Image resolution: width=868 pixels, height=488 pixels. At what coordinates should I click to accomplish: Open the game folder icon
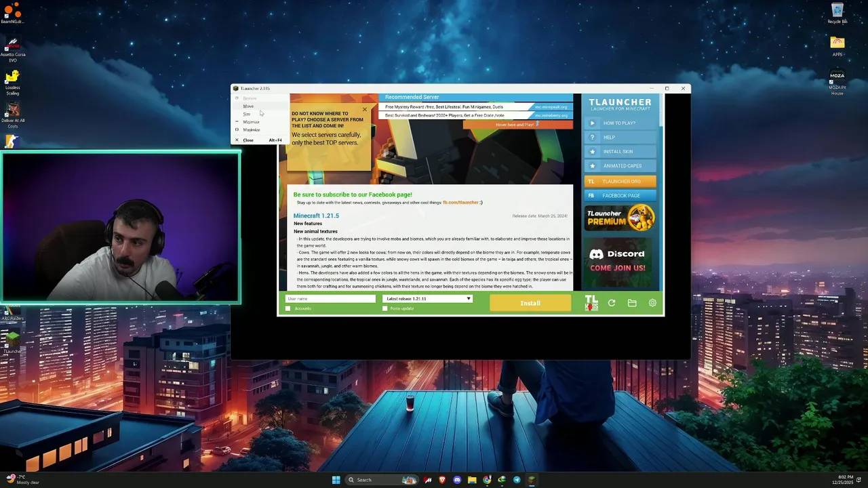[x=632, y=303]
